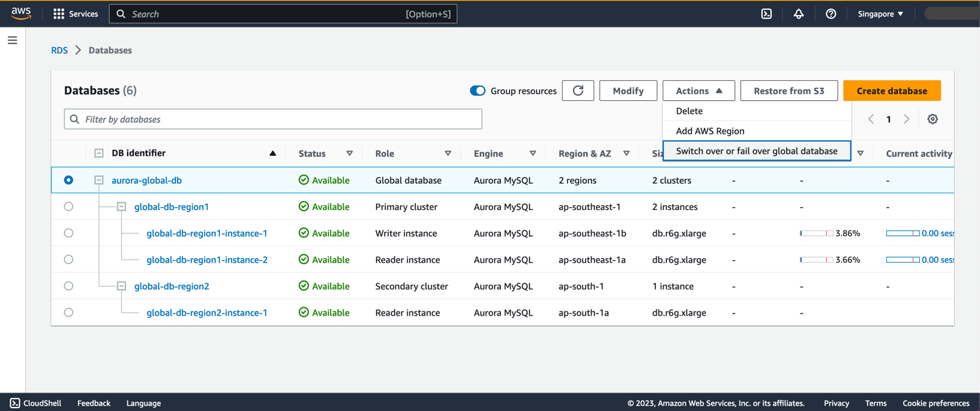Open the AWS console home logo

point(21,14)
